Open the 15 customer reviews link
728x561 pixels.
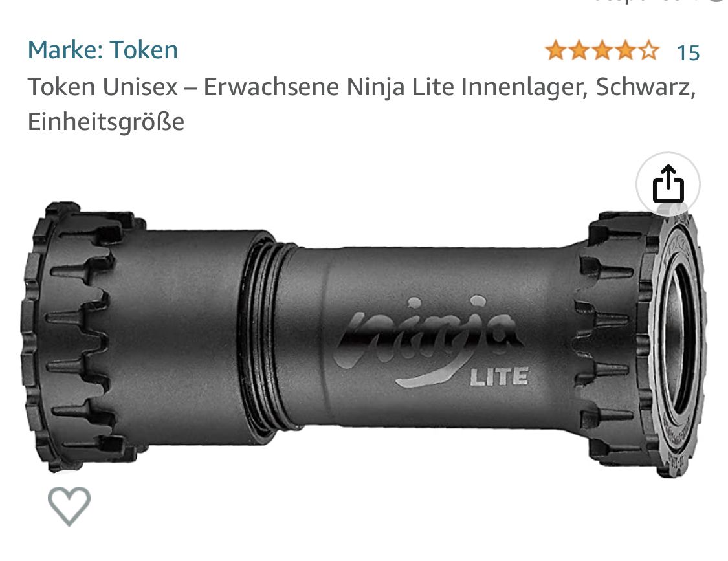tap(688, 53)
